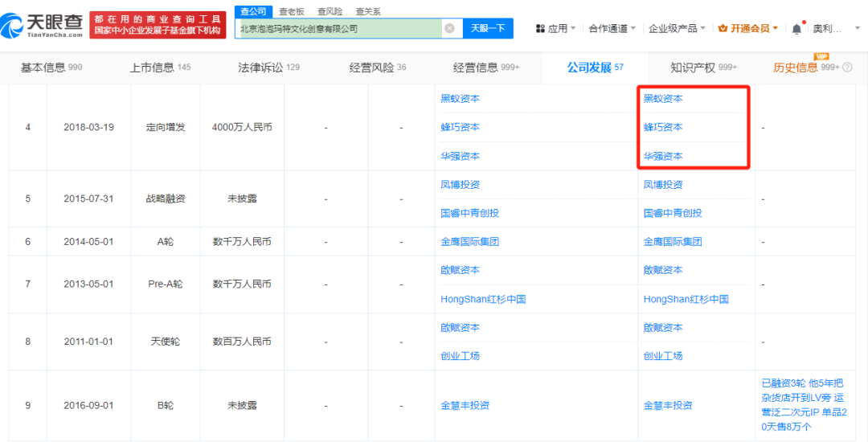Click the date cell 2011-01-01

tap(88, 342)
